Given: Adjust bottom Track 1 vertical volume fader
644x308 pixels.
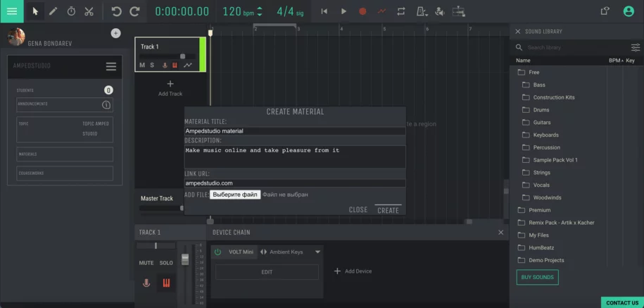Looking at the screenshot, I should (185, 259).
